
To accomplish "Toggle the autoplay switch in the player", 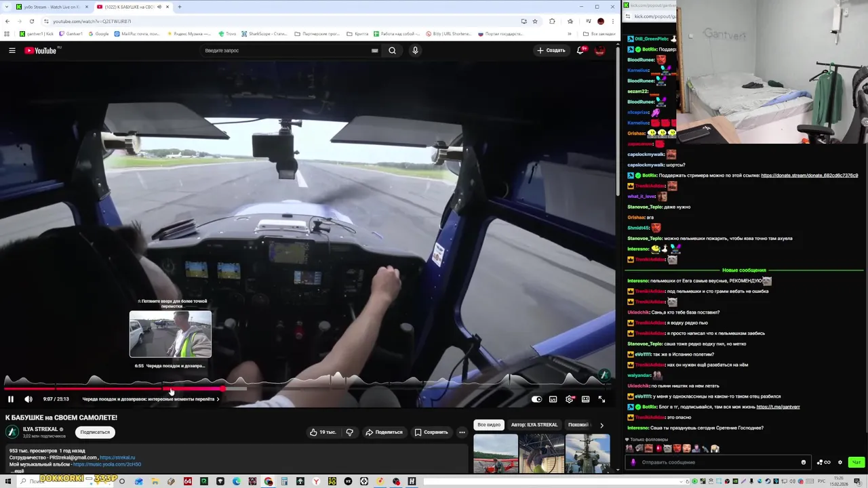I will [536, 399].
